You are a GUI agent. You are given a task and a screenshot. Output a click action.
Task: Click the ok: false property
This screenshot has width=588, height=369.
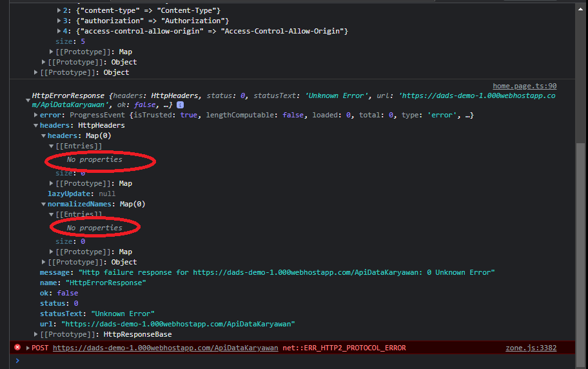(59, 293)
